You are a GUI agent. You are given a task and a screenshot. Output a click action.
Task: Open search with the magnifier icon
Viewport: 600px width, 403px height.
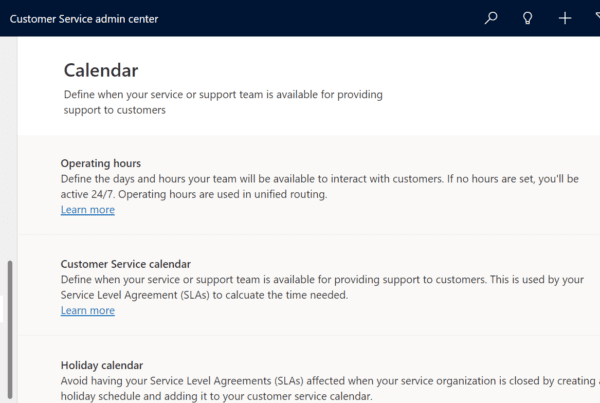point(491,18)
